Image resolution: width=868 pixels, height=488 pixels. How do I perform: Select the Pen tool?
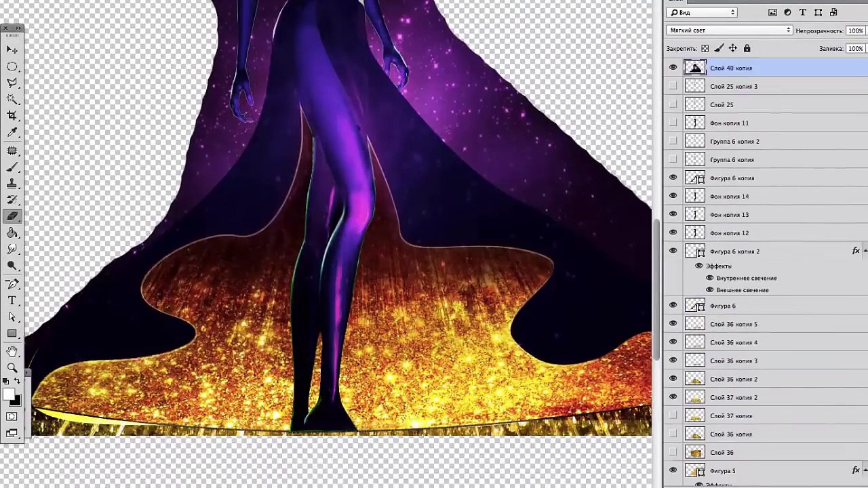pyautogui.click(x=12, y=283)
